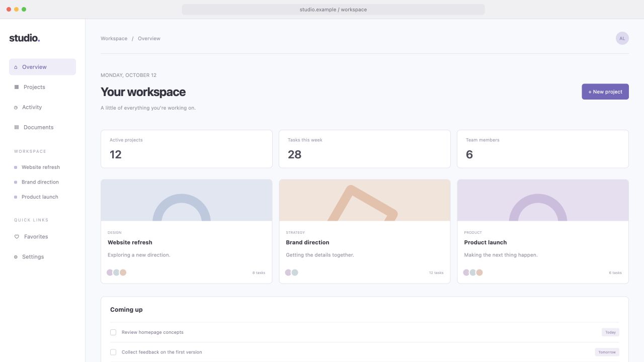Click the dot icon beside Product launch
Screen dimensions: 644x362
(16, 197)
